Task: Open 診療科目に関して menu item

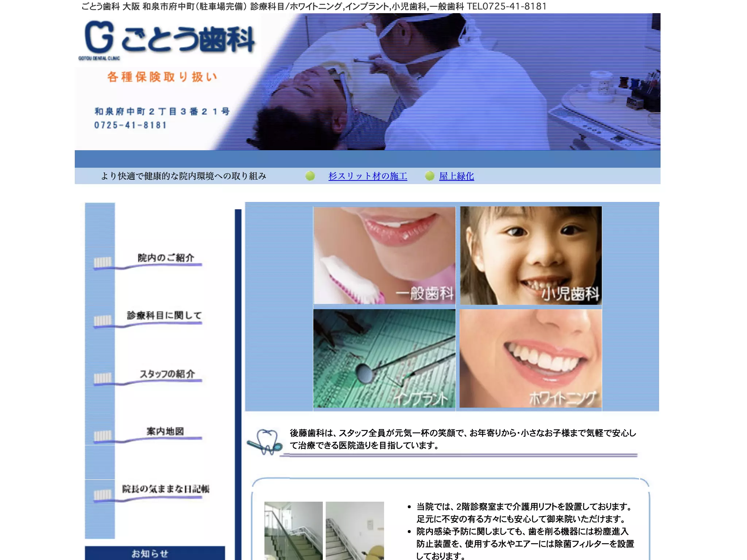Action: 165,315
